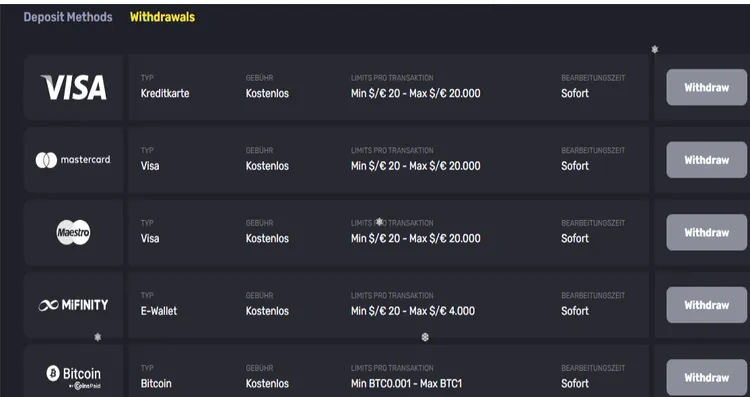The width and height of the screenshot is (750, 397).
Task: Click the Kreditkarte type label in the VISA row
Action: (165, 93)
